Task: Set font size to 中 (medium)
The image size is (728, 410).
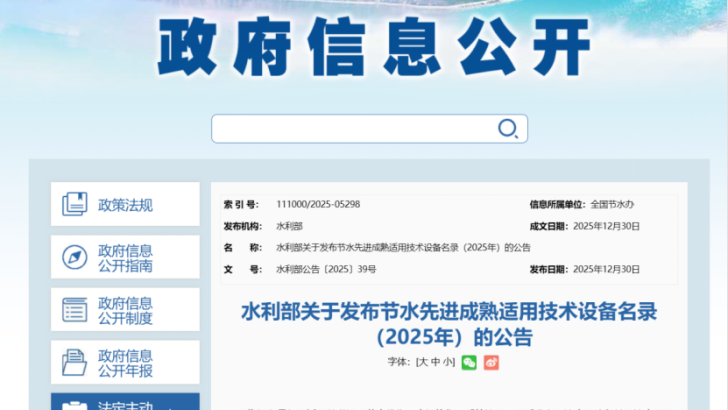Action: tap(436, 362)
